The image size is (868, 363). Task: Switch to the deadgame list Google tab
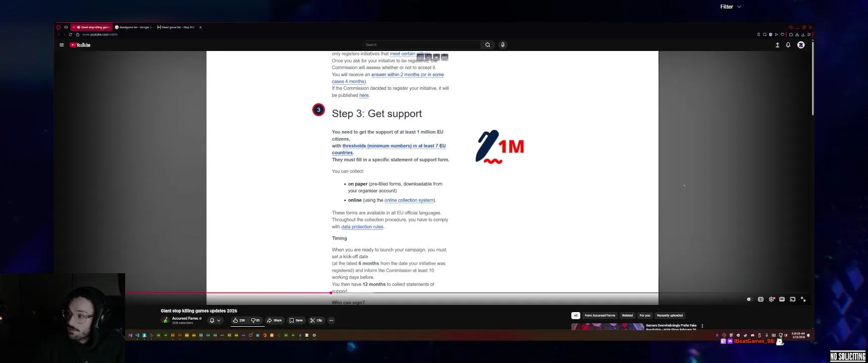click(134, 27)
